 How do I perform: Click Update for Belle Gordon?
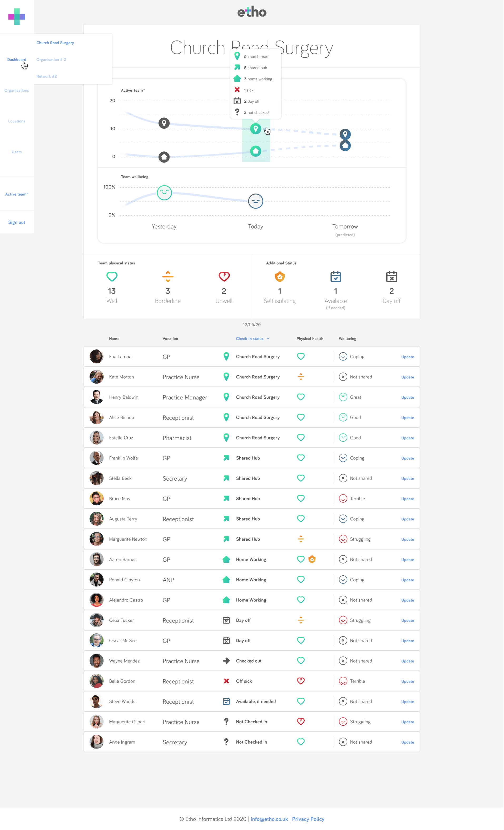(x=407, y=681)
